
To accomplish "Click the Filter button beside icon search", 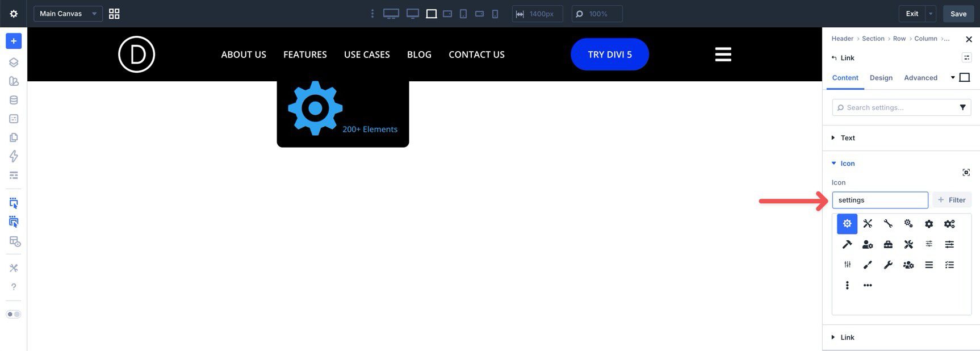I will [952, 200].
